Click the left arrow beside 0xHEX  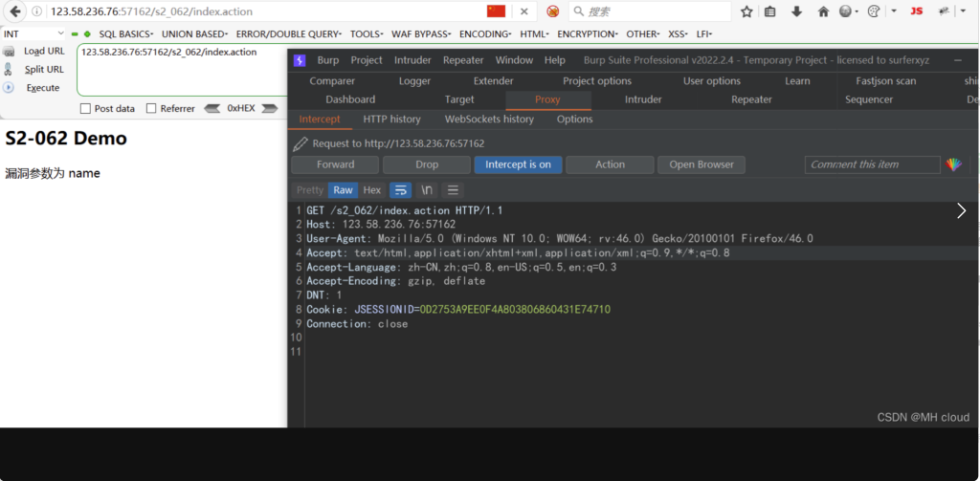pos(212,108)
